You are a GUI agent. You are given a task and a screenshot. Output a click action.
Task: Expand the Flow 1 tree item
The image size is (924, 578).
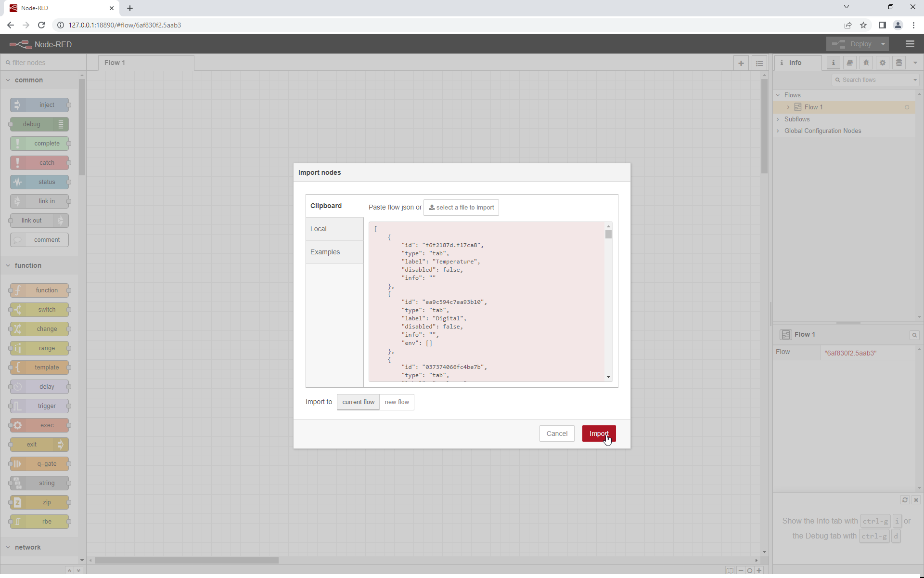click(788, 107)
